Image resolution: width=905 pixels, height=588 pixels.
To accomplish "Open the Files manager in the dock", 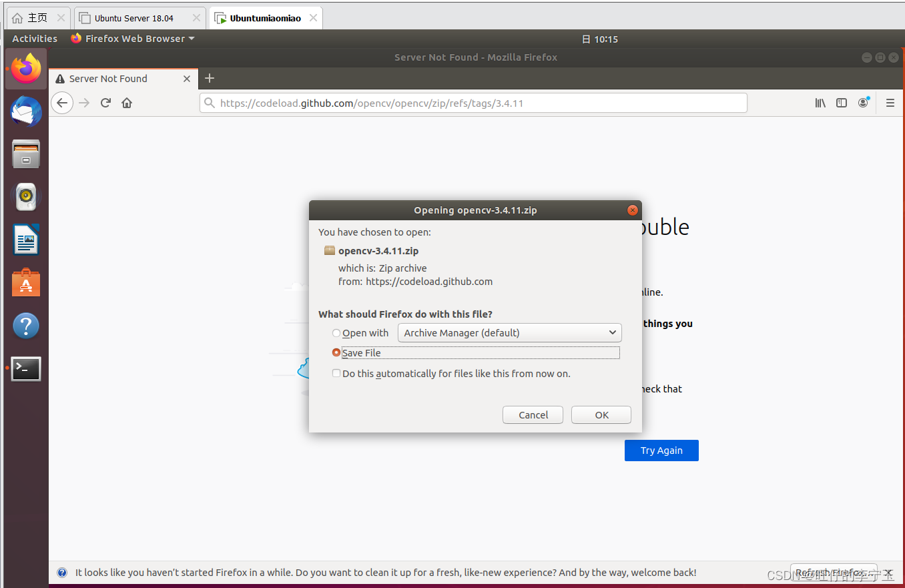I will click(x=26, y=154).
